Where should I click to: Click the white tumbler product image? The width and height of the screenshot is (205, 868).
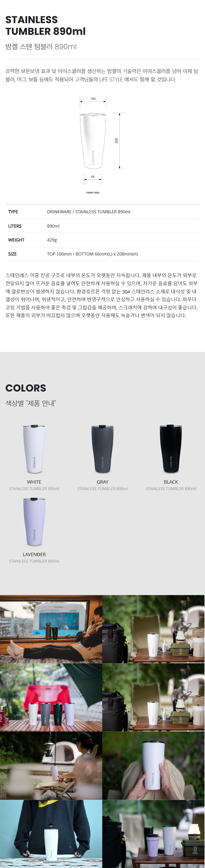(34, 449)
